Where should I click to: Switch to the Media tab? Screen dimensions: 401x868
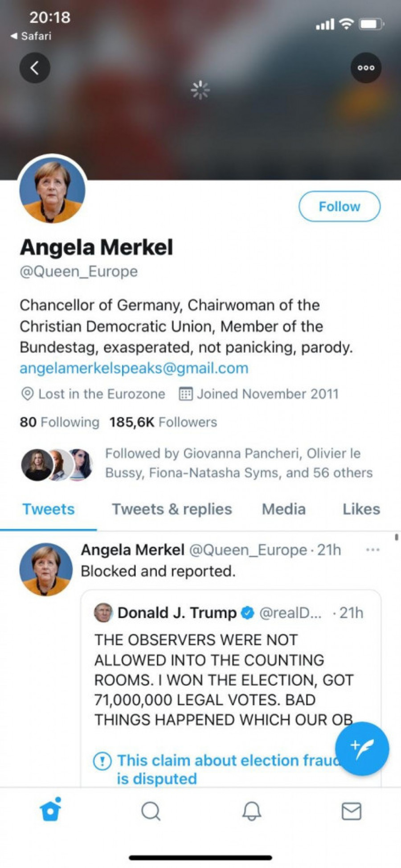[x=283, y=509]
